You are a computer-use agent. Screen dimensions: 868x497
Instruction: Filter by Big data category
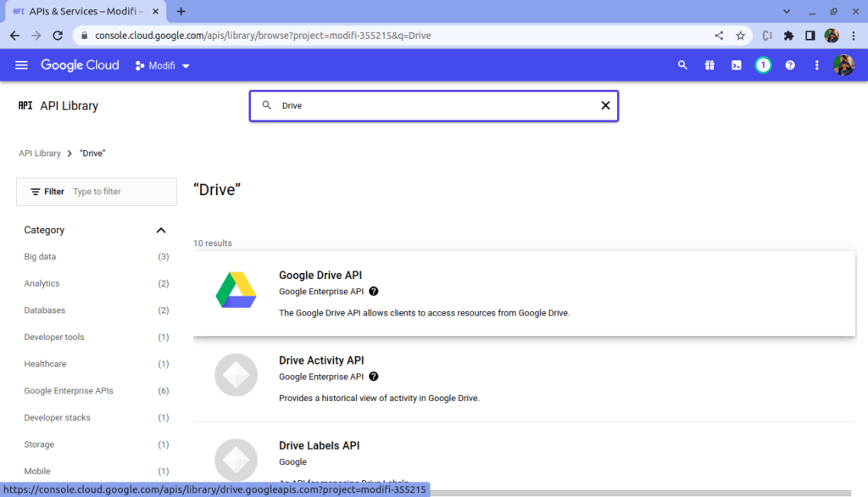pyautogui.click(x=40, y=257)
